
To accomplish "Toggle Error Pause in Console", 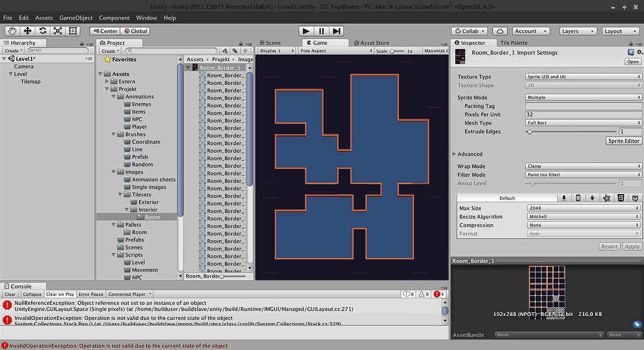I will (91, 294).
